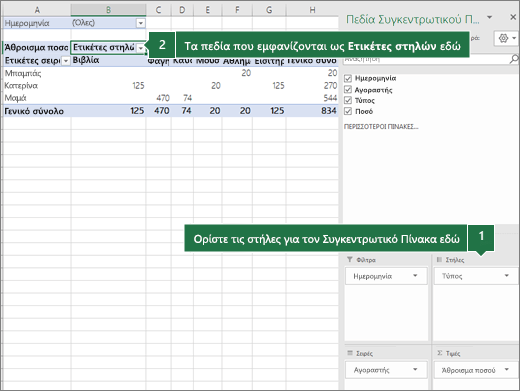The height and width of the screenshot is (391, 520).
Task: Open the Ετικέτες σειρών filter dropdown
Action: click(x=66, y=61)
